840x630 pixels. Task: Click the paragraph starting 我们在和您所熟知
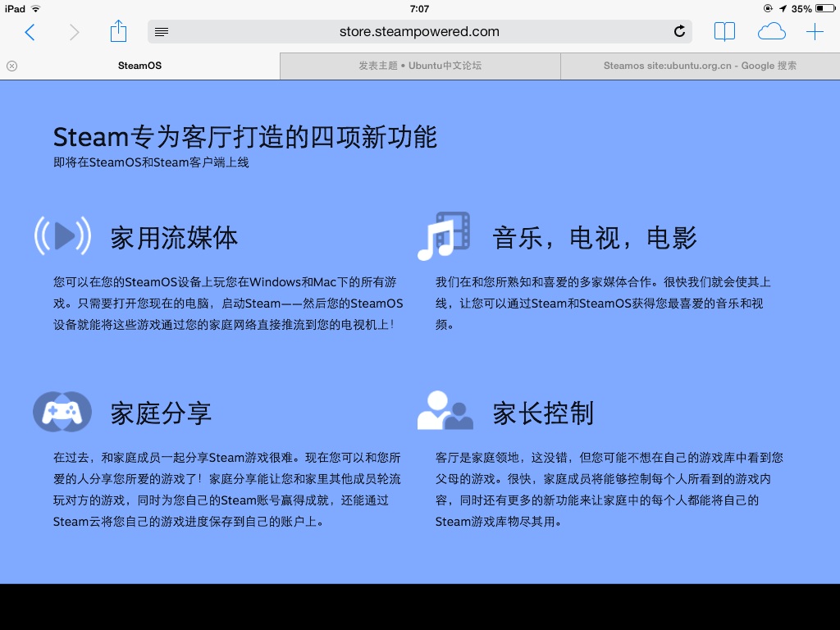point(603,304)
